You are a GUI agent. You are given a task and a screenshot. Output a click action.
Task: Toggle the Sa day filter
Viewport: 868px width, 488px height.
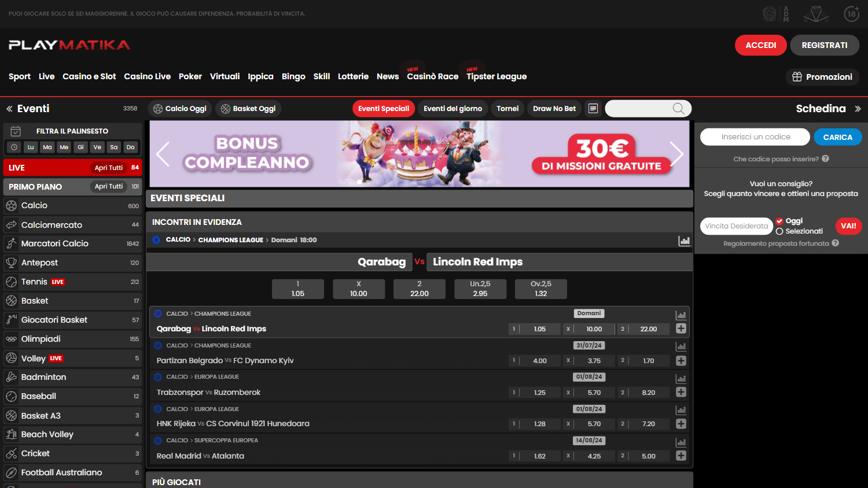point(114,147)
